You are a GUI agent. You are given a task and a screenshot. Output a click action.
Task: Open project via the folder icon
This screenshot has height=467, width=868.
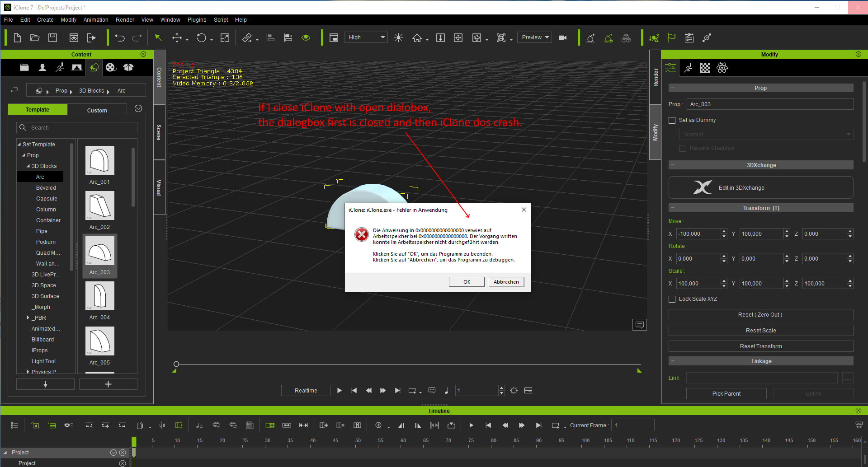click(35, 38)
